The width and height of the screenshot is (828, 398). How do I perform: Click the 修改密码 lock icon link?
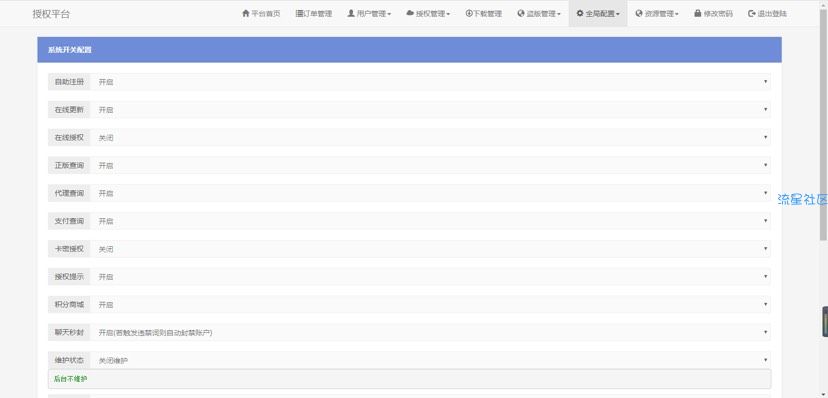pyautogui.click(x=713, y=14)
